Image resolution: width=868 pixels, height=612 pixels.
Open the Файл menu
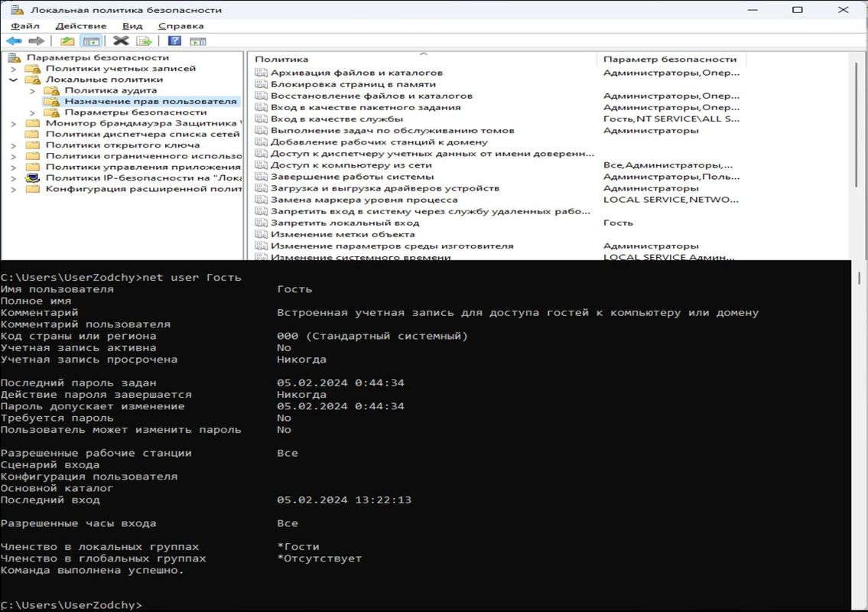point(25,26)
